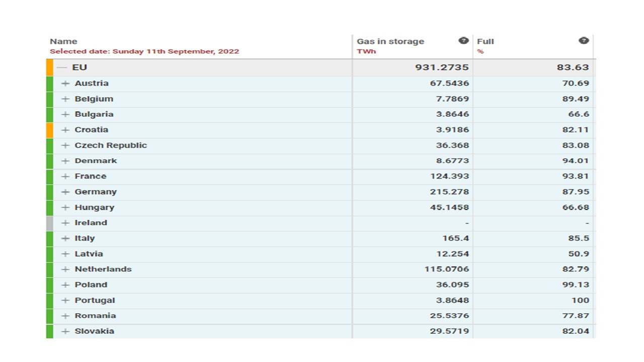Click the selected date Sunday 11th September text
644x362 pixels.
click(x=144, y=51)
